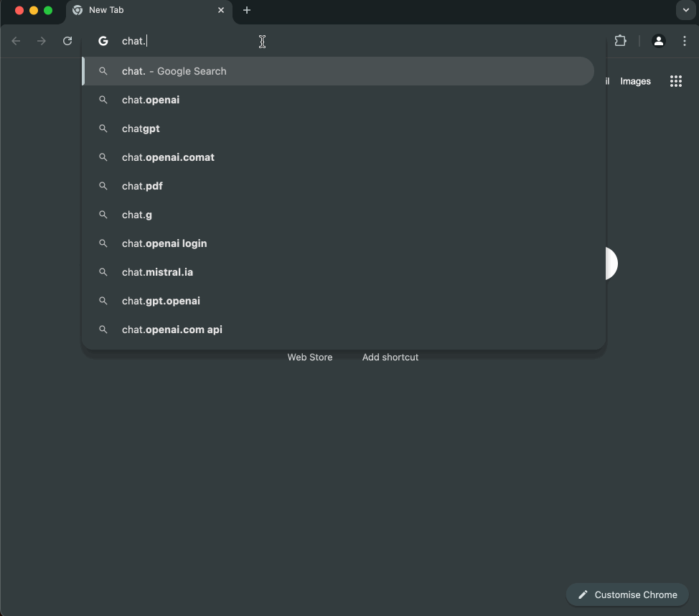Reload the current page
699x616 pixels.
[x=67, y=41]
